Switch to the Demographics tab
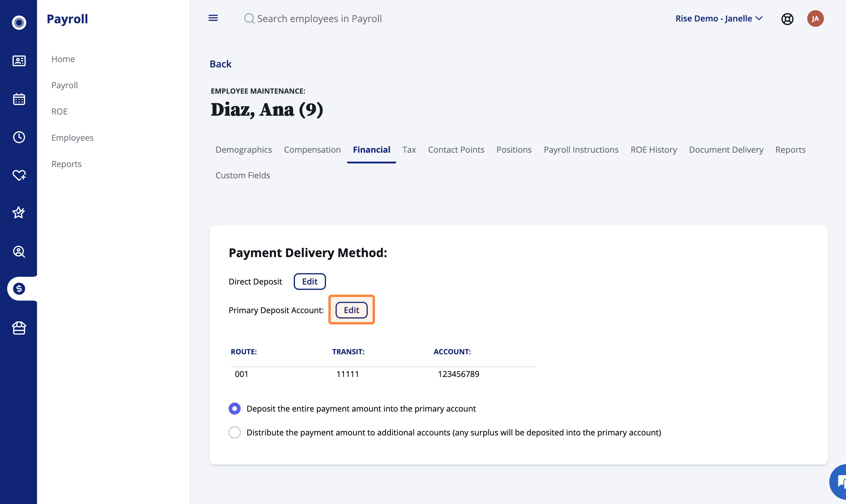The width and height of the screenshot is (846, 504). 244,150
